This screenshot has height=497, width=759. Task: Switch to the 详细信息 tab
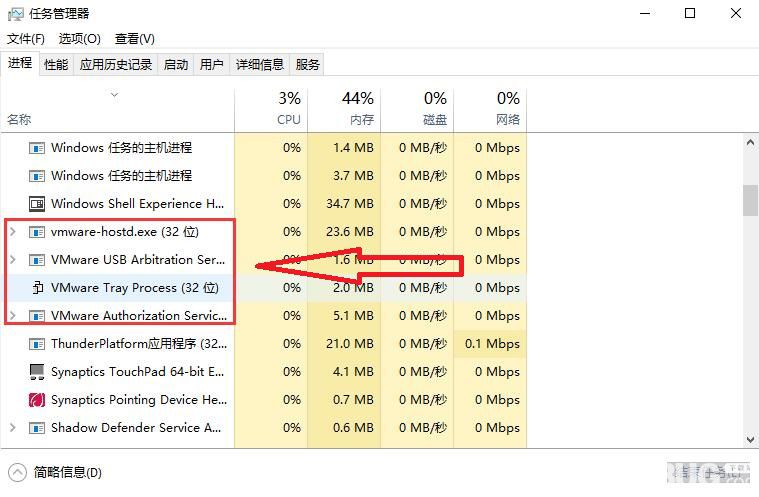coord(259,64)
